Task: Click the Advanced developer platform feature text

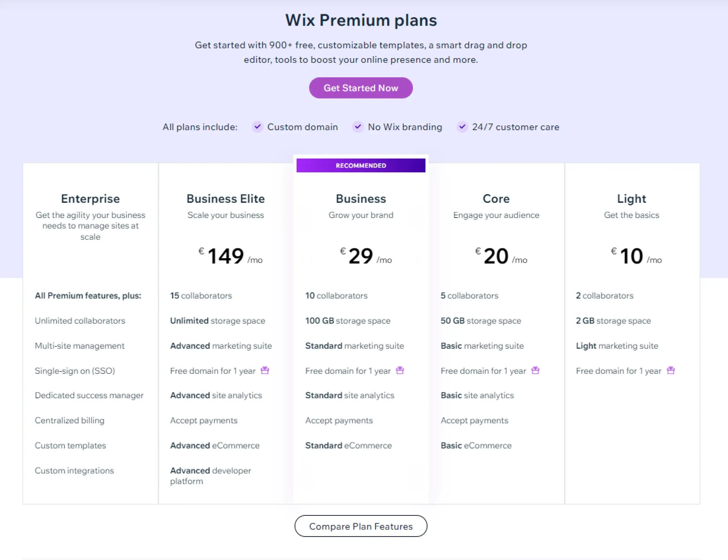Action: [x=210, y=476]
